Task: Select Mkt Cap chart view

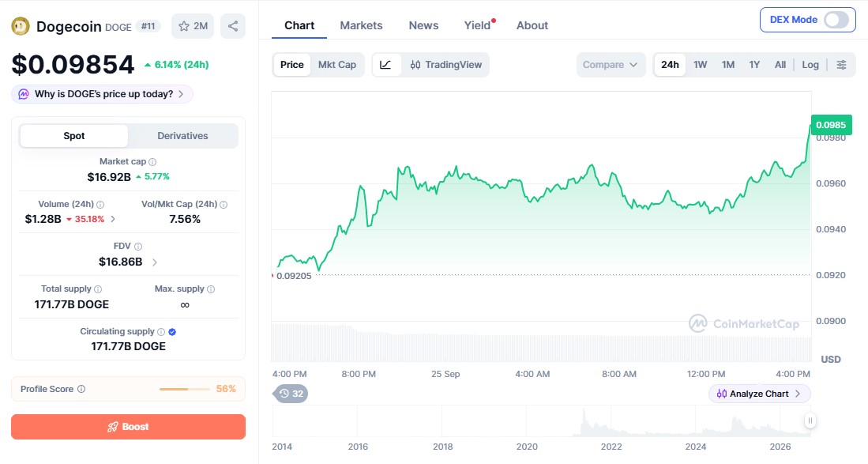Action: 337,65
